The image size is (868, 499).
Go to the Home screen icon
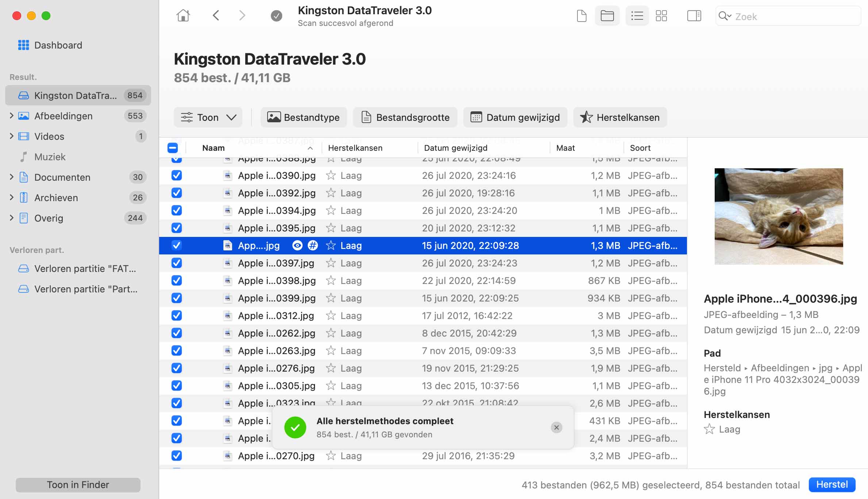point(183,16)
